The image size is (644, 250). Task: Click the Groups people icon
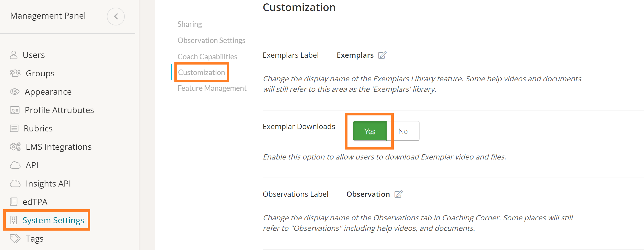[x=15, y=73]
